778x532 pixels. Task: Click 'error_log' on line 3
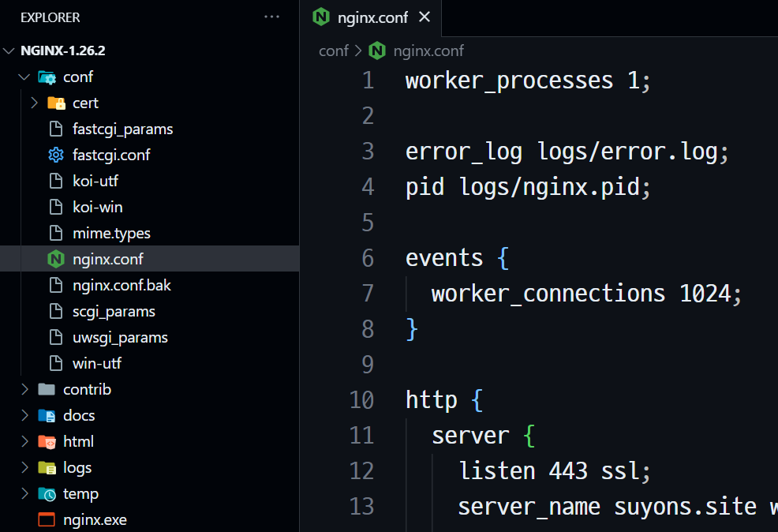(x=463, y=152)
